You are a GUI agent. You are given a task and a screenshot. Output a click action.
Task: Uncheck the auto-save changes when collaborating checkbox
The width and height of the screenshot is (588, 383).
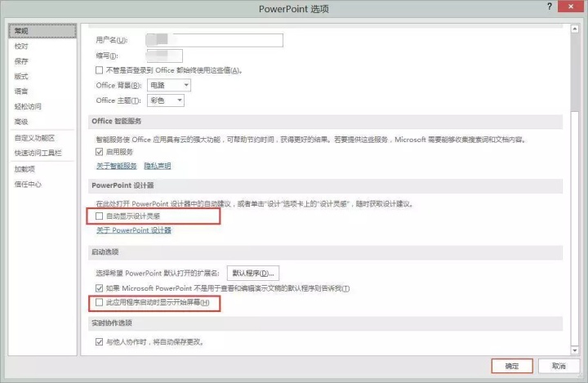tap(99, 341)
